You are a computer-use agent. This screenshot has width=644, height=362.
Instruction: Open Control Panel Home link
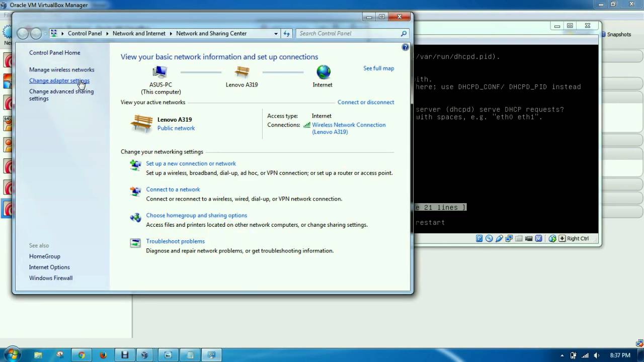pos(55,53)
